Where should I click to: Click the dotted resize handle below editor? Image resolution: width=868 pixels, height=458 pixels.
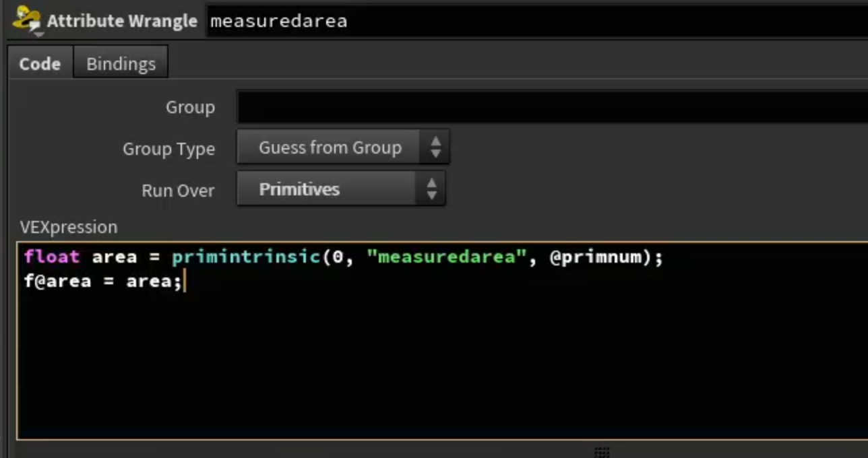[602, 452]
